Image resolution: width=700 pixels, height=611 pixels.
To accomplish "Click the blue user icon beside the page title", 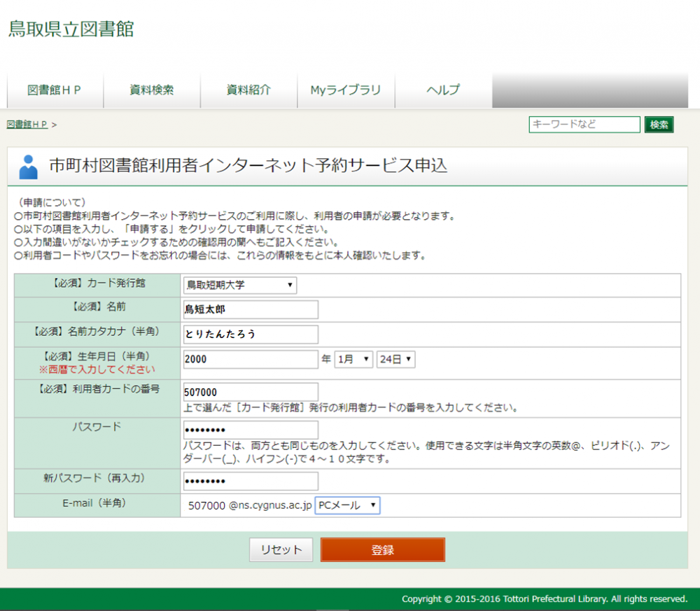I will click(x=29, y=167).
